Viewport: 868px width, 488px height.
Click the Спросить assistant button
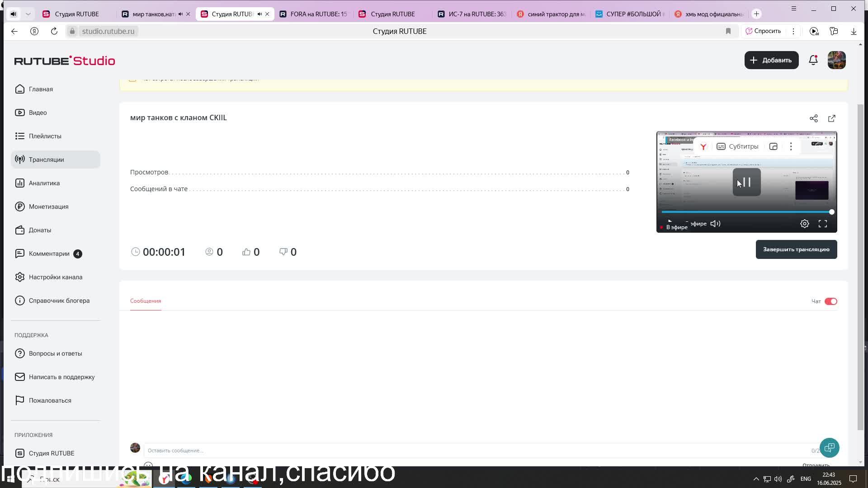point(763,31)
